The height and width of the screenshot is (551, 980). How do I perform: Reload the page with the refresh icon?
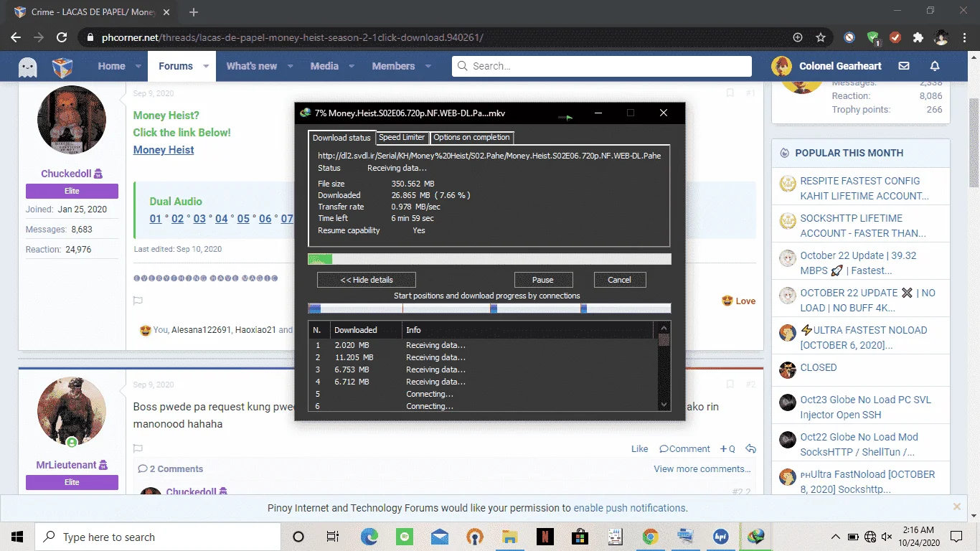point(62,37)
